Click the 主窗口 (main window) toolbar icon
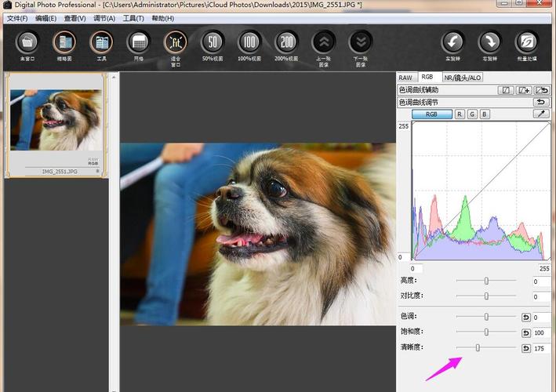 [27, 42]
